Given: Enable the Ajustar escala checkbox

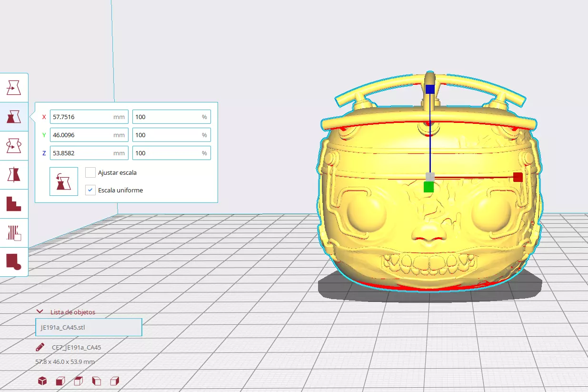Looking at the screenshot, I should click(x=90, y=172).
